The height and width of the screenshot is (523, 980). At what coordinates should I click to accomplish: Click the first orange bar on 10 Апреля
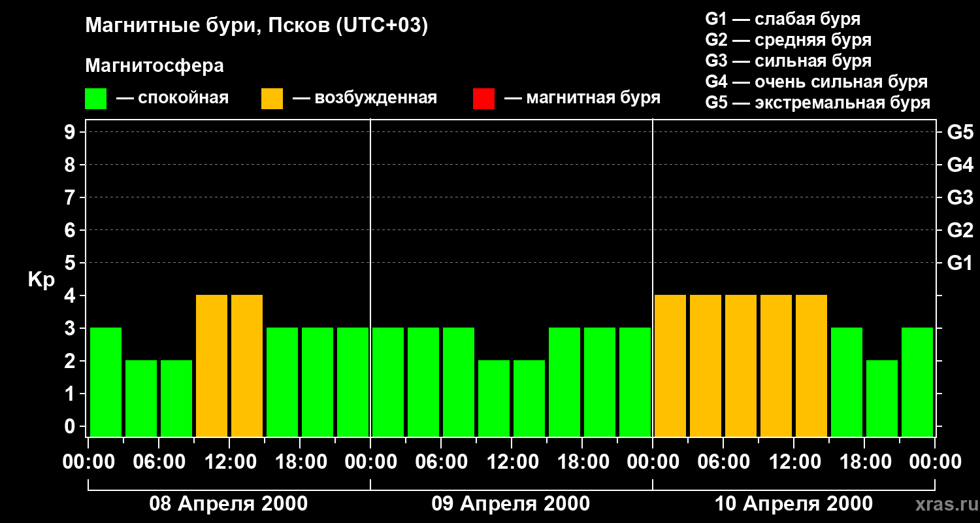point(670,365)
